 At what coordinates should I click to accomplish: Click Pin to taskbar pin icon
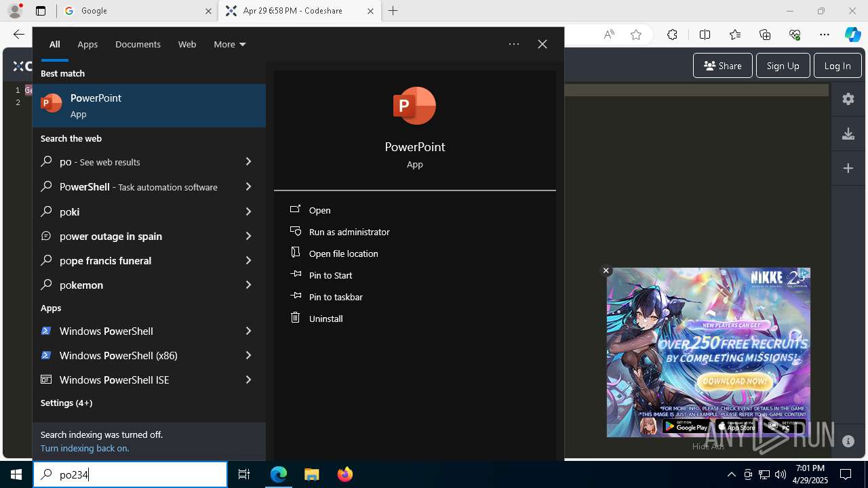coord(295,296)
